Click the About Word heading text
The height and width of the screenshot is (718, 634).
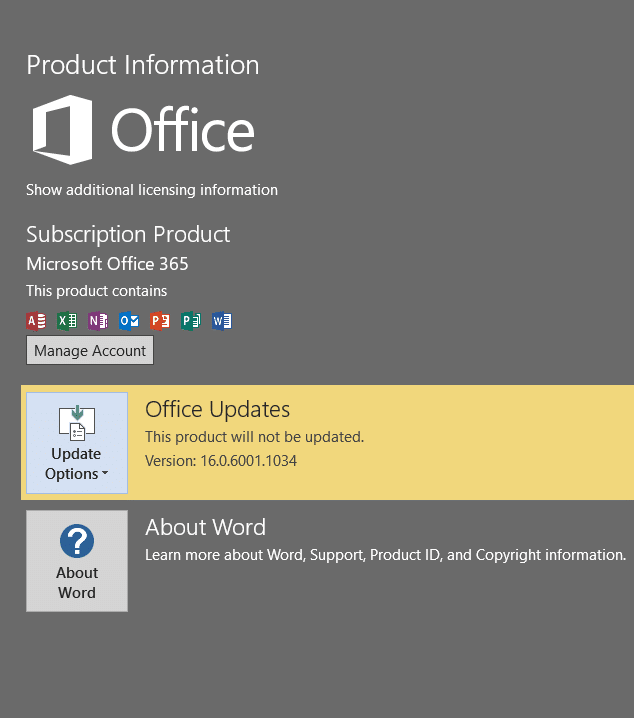click(206, 527)
